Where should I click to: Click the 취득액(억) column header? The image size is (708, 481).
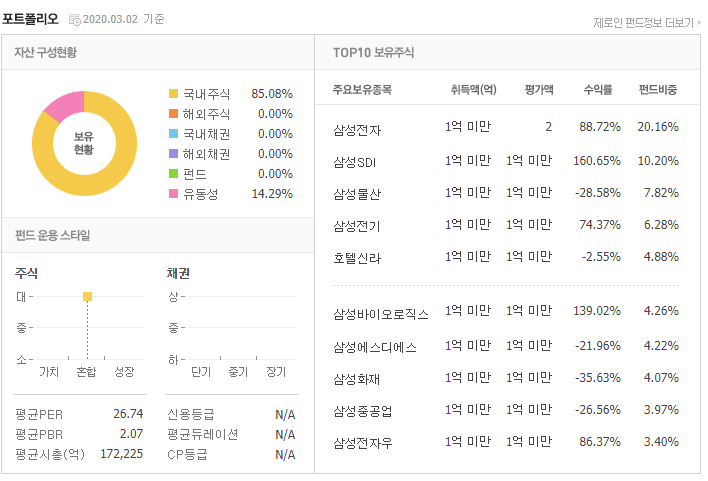pos(473,89)
